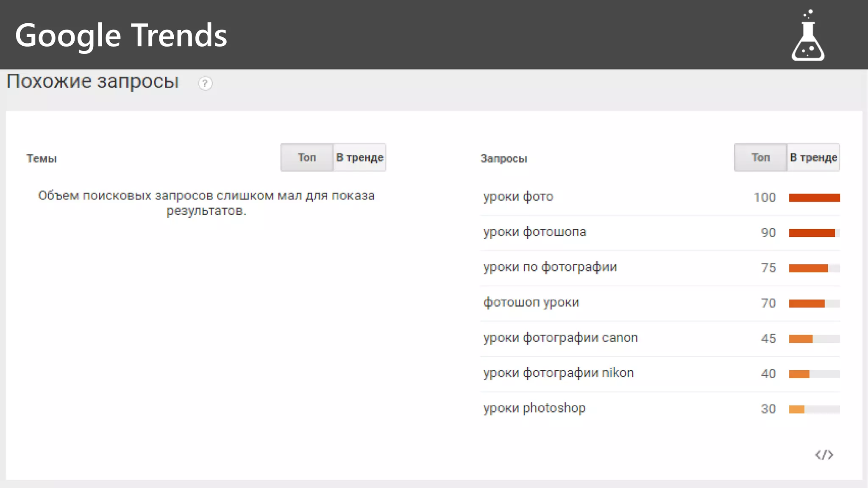Click the Темы section label
This screenshot has height=488, width=868.
pyautogui.click(x=42, y=158)
